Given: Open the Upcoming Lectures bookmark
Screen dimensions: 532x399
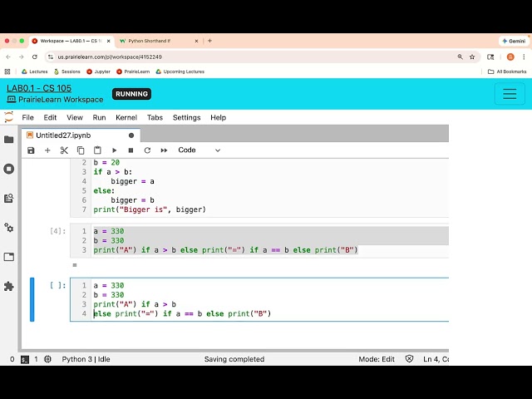Looking at the screenshot, I should (180, 71).
